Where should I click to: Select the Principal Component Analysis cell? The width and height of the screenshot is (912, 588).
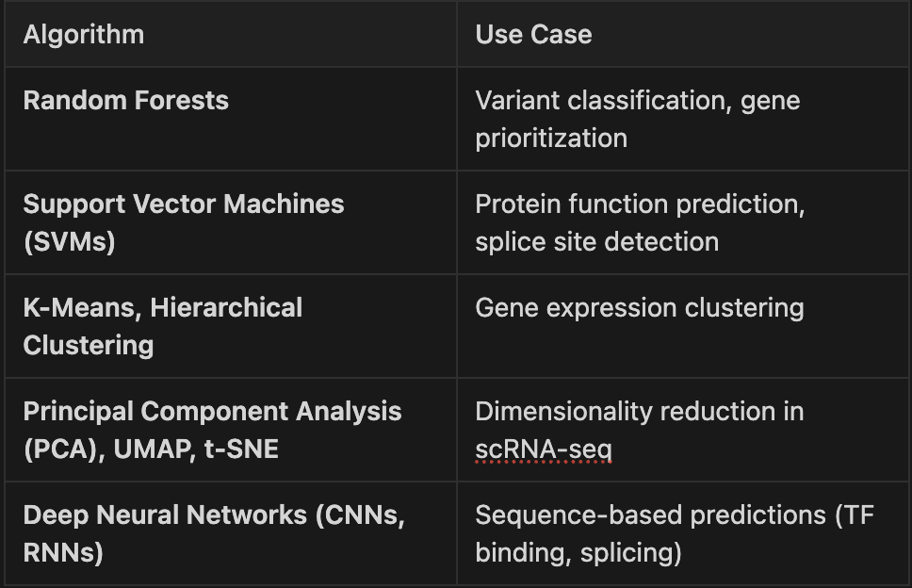coord(212,430)
